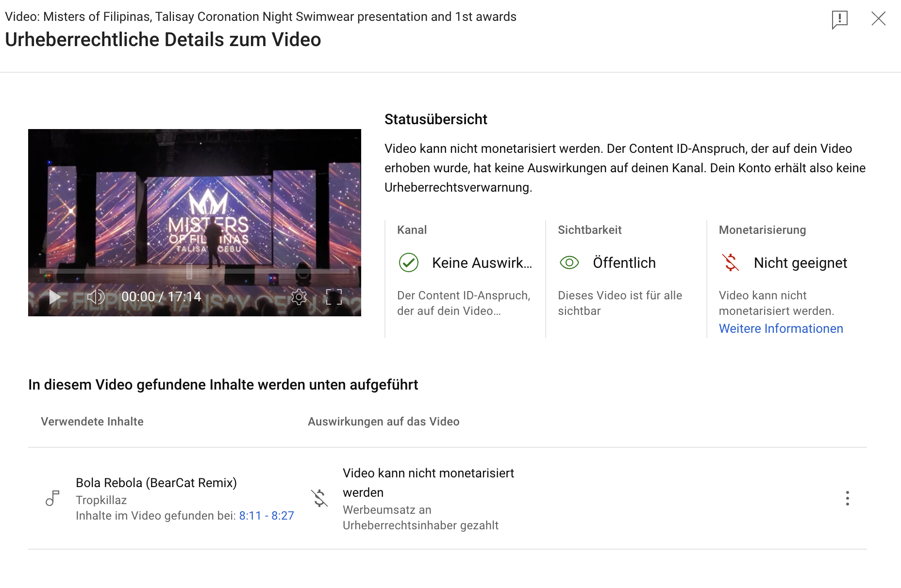Mute the video with the speaker icon
Image resolution: width=901 pixels, height=588 pixels.
pyautogui.click(x=96, y=297)
